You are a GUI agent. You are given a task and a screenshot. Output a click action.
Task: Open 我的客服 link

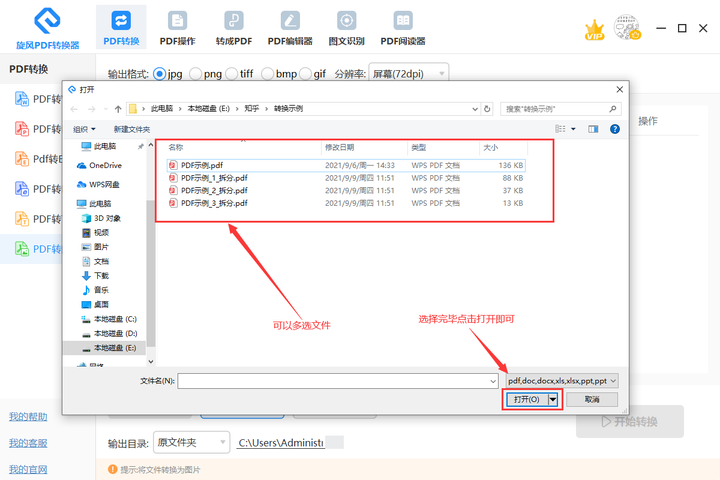(x=28, y=443)
